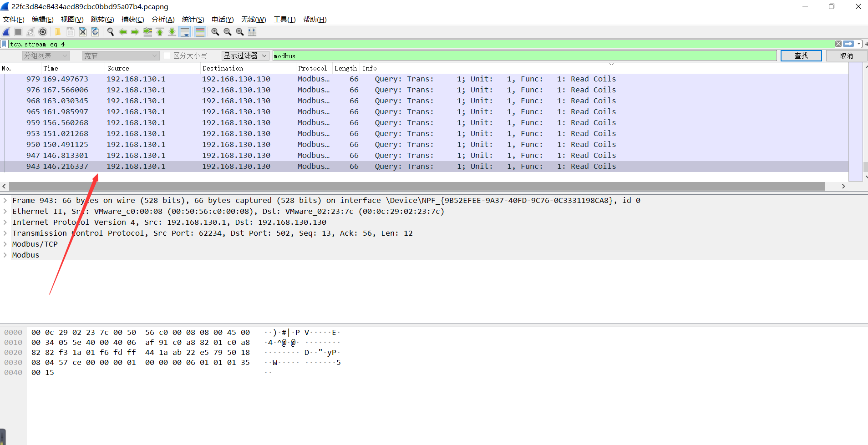Open the 分组列表 search scope dropdown

pos(46,56)
